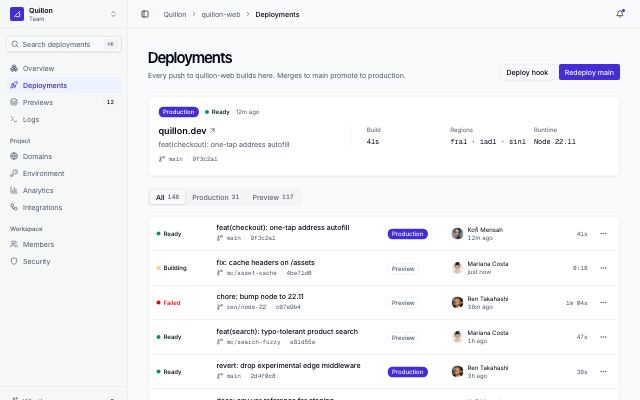The height and width of the screenshot is (400, 640).
Task: Switch to the All 148 tab
Action: (167, 197)
